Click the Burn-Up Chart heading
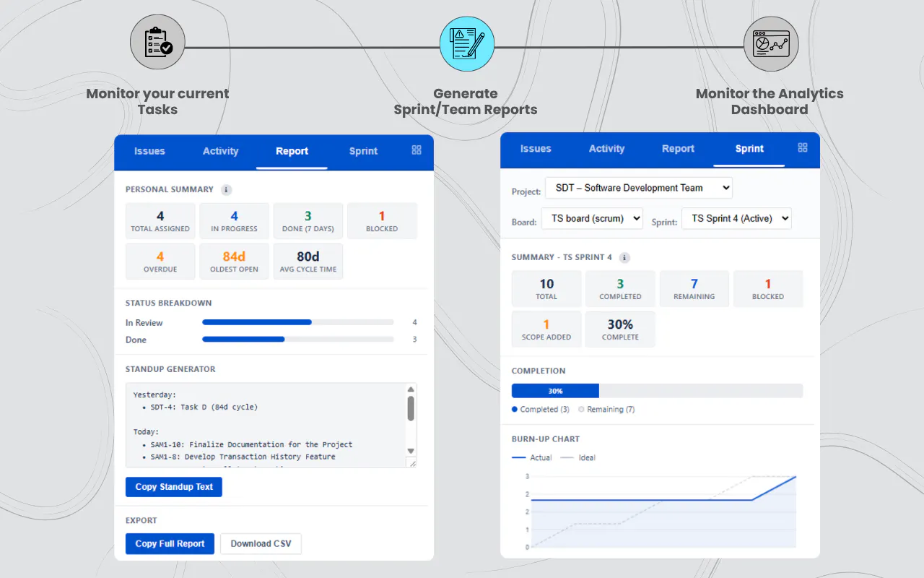Image resolution: width=924 pixels, height=578 pixels. (546, 439)
